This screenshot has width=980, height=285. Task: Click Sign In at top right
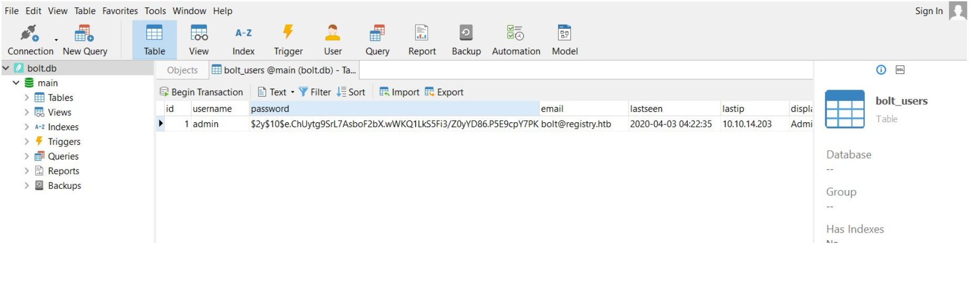[x=929, y=11]
